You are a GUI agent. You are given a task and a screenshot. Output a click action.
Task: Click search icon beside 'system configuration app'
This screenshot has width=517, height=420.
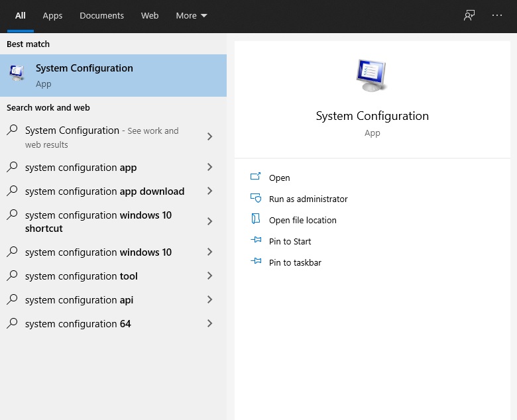[x=12, y=167]
